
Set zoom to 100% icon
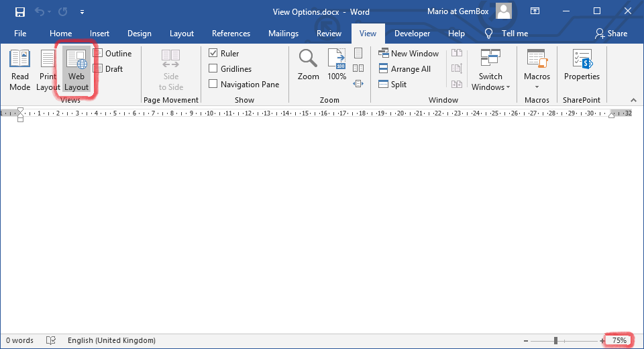[x=337, y=65]
